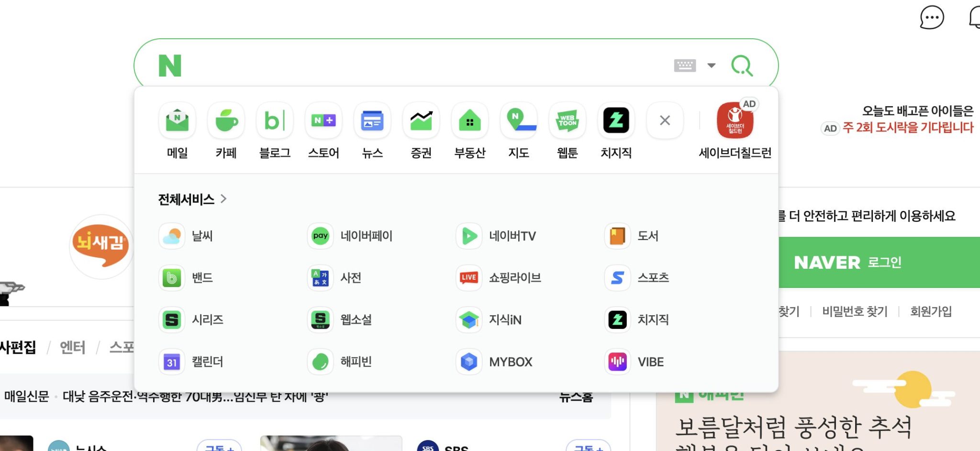Open the 부동산 (Real estate) shortcut icon
980x451 pixels.
pos(470,121)
